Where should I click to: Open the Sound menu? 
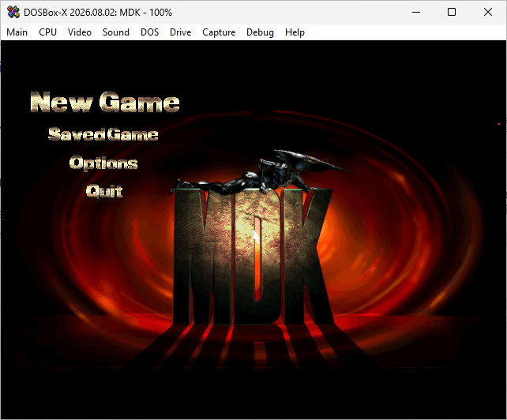tap(116, 32)
